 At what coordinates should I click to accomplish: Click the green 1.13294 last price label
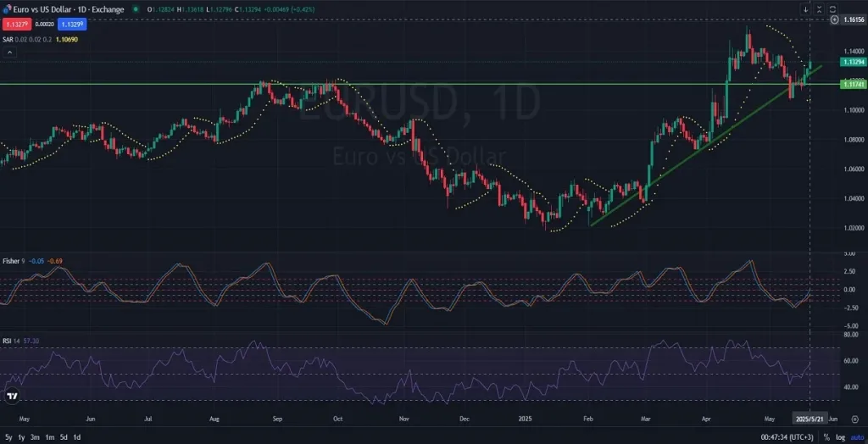click(853, 62)
